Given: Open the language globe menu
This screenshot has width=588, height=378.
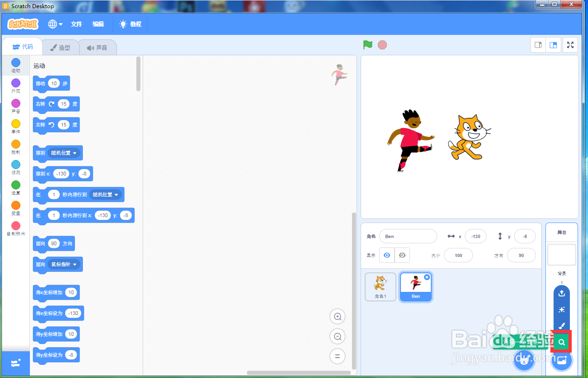Looking at the screenshot, I should pos(55,24).
